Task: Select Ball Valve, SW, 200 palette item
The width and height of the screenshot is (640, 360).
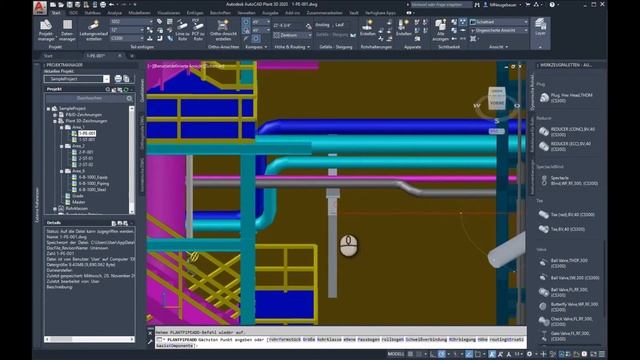Action: point(569,278)
